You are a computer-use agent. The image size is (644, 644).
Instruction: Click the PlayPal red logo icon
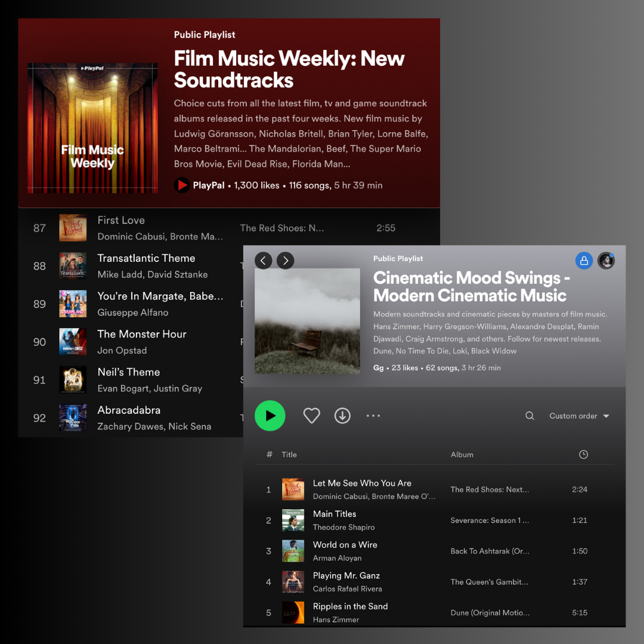[x=182, y=185]
